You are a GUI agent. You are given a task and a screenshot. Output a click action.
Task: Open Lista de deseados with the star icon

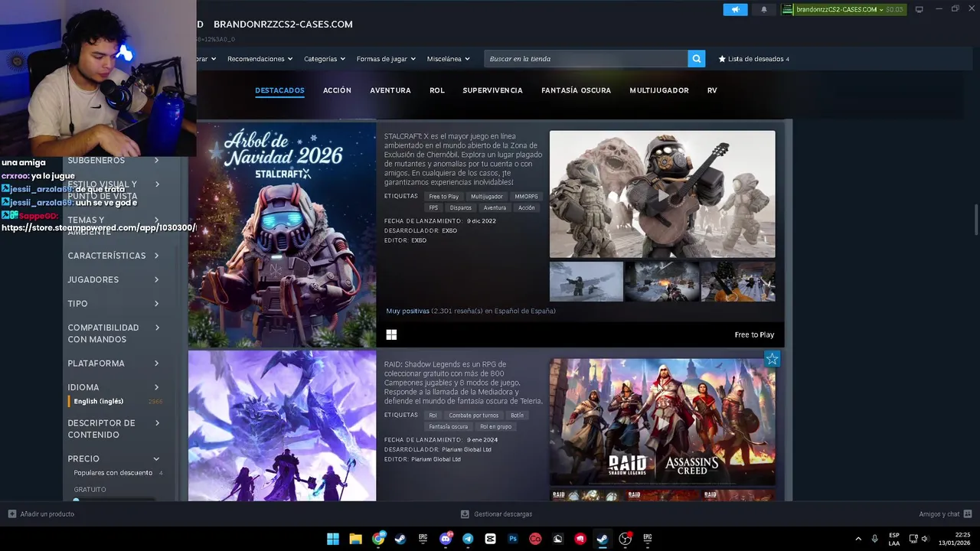click(x=753, y=59)
